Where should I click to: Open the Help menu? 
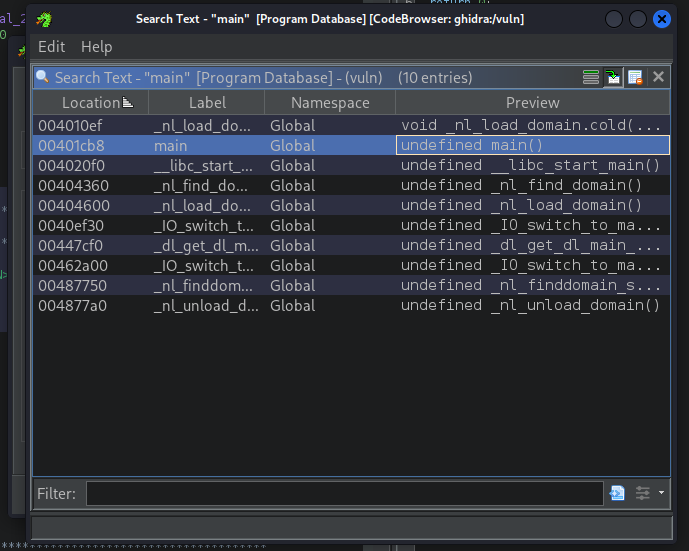[96, 47]
